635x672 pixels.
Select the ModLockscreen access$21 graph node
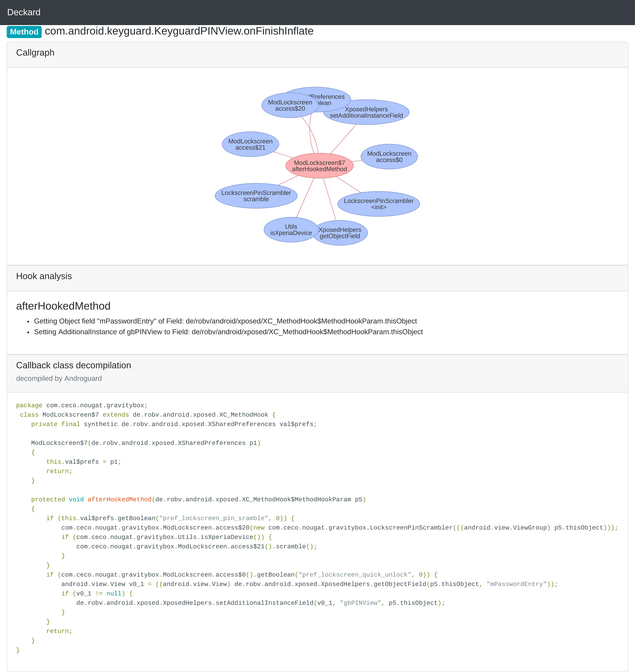coord(250,144)
